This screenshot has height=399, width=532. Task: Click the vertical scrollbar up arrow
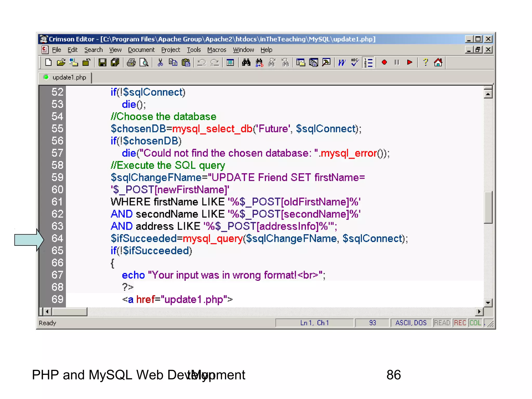(488, 94)
